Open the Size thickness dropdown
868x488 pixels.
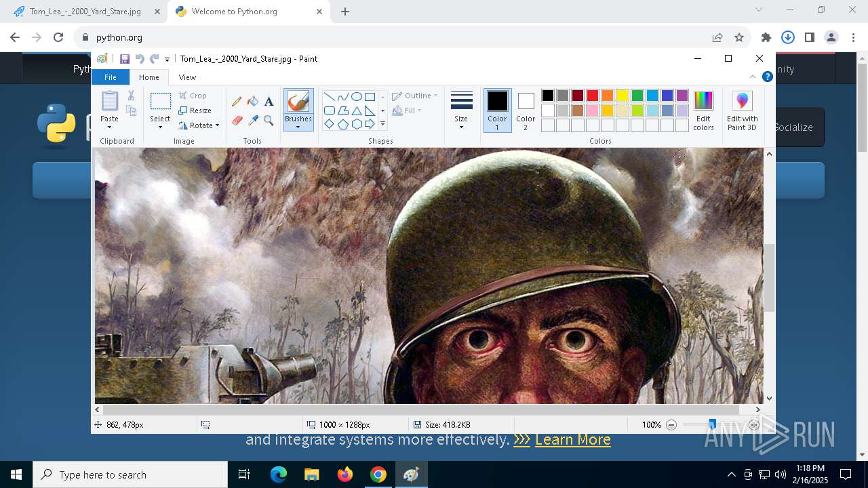(x=461, y=110)
